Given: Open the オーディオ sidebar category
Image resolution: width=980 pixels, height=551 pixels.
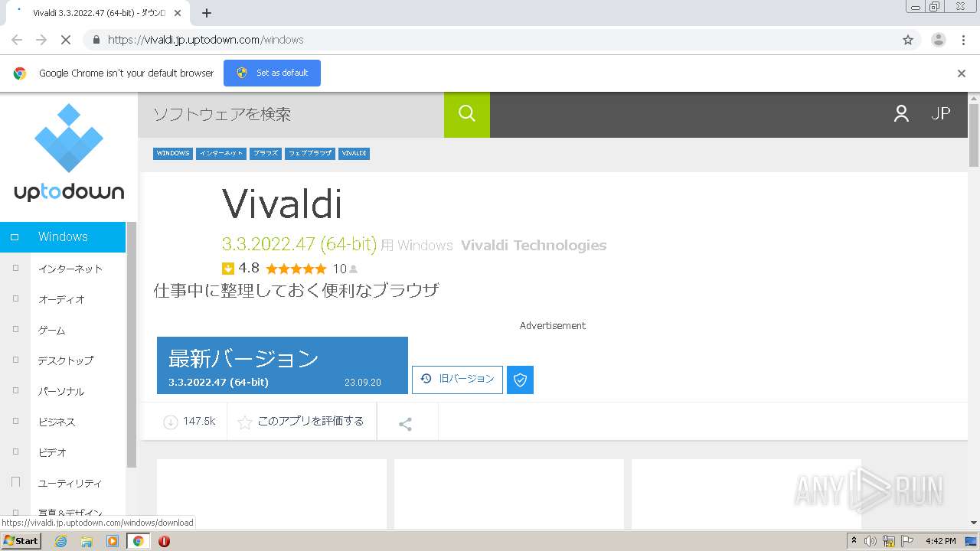Looking at the screenshot, I should click(x=63, y=299).
